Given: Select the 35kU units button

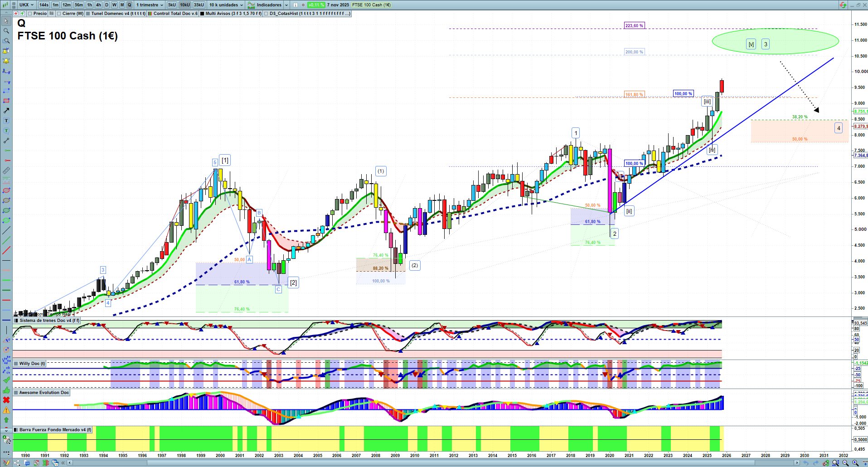Looking at the screenshot, I should [199, 5].
